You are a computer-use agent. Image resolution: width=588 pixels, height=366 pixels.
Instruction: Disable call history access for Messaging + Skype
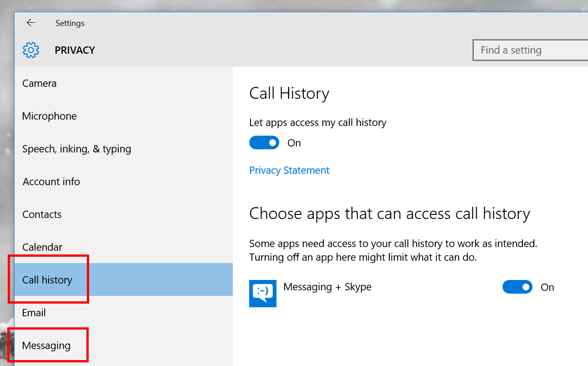pyautogui.click(x=518, y=287)
